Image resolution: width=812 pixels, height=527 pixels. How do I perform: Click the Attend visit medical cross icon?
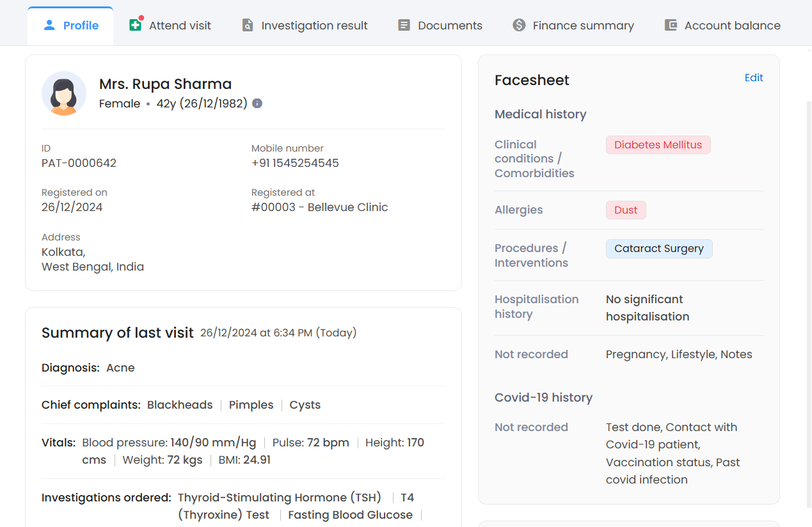pyautogui.click(x=135, y=26)
